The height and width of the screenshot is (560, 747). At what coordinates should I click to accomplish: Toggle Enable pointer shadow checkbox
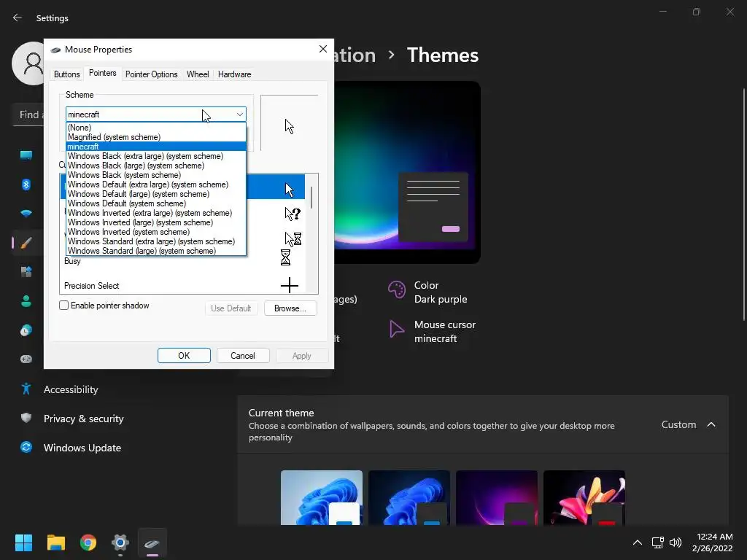coord(64,306)
